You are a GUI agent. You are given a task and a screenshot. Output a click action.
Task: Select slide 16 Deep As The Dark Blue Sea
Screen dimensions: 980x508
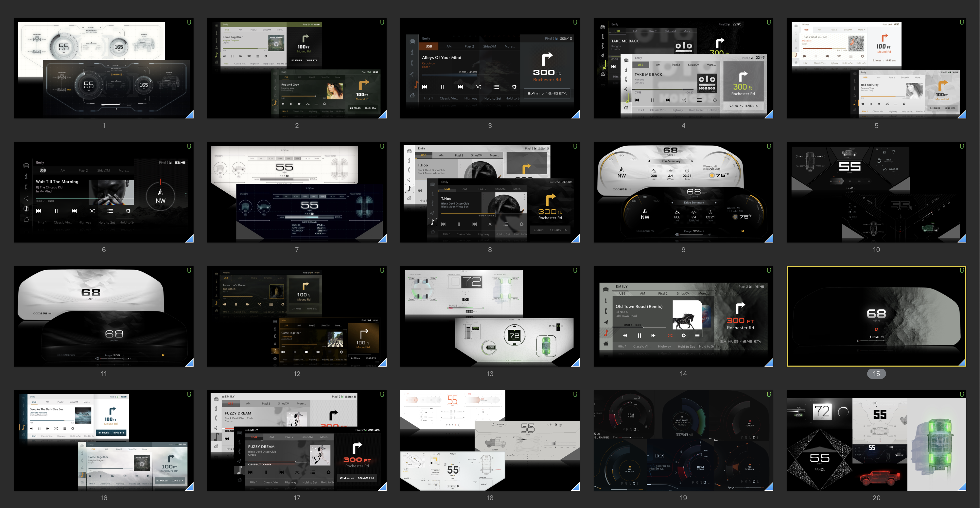pos(103,440)
